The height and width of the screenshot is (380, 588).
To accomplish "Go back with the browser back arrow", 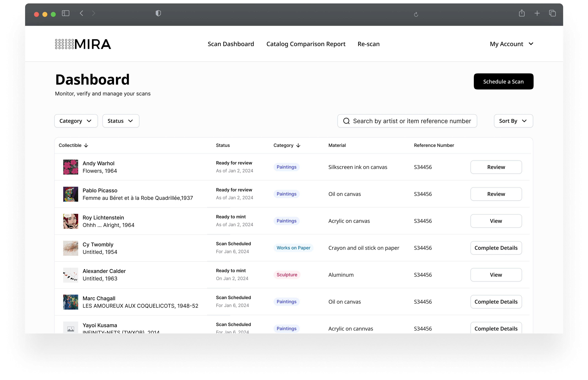I will (82, 13).
